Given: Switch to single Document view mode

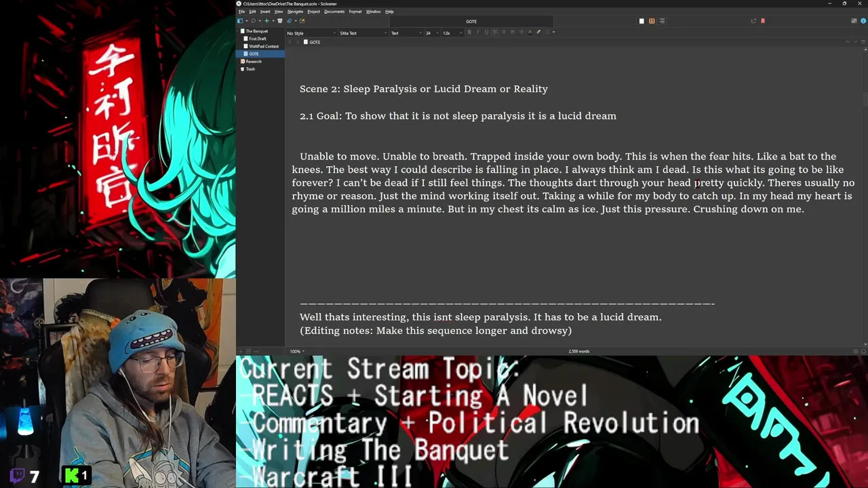Looking at the screenshot, I should click(x=642, y=21).
